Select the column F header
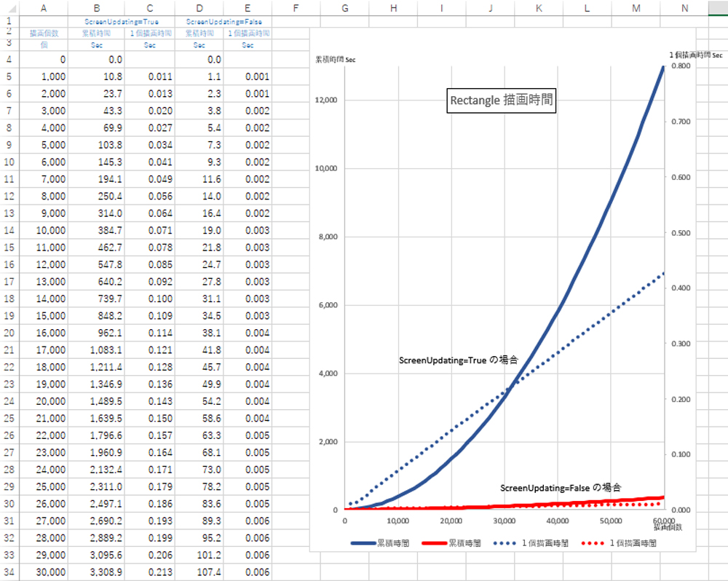 (x=296, y=8)
